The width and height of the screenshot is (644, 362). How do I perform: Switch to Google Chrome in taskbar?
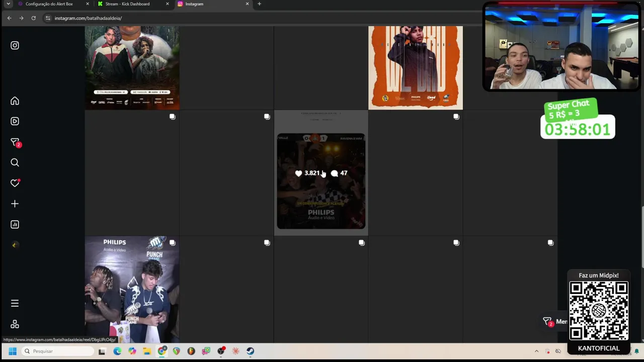162,351
